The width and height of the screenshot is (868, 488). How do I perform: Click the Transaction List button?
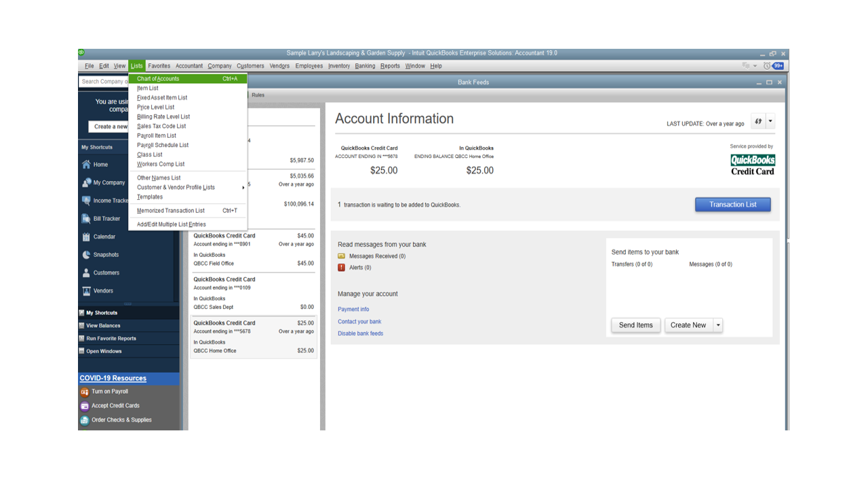[x=732, y=204]
